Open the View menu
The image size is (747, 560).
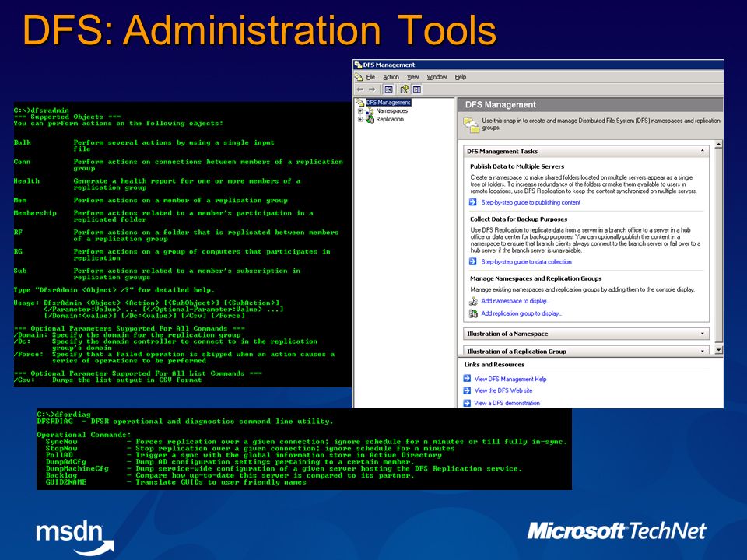point(412,77)
